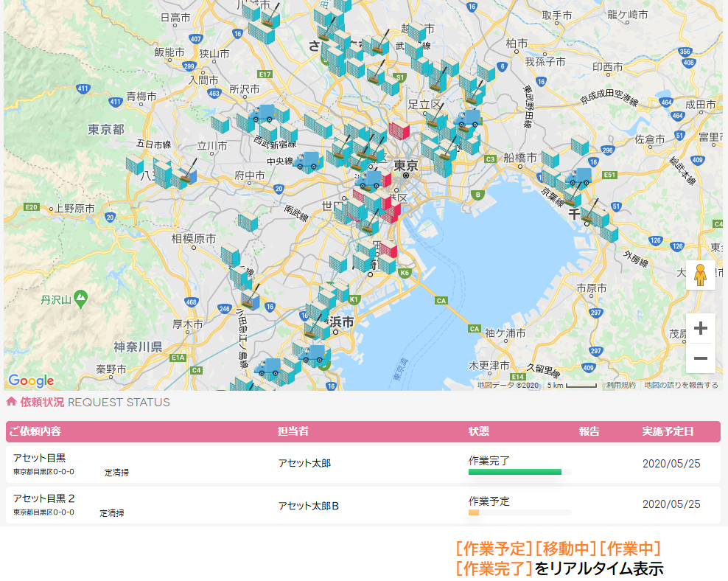Screen dimensions: 728x581
Task: Click the green 作業完了 progress bar
Action: click(515, 472)
